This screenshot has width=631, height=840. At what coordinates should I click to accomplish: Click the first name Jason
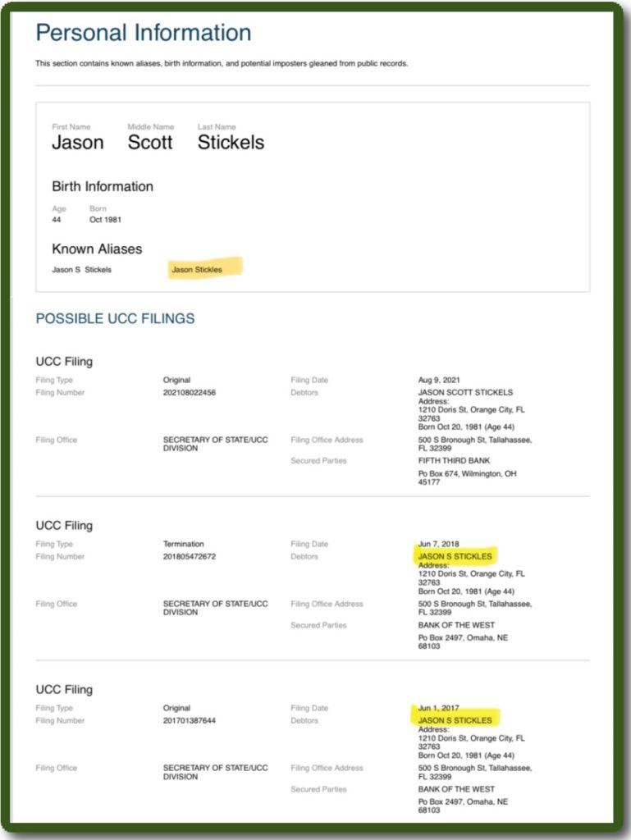click(x=78, y=142)
